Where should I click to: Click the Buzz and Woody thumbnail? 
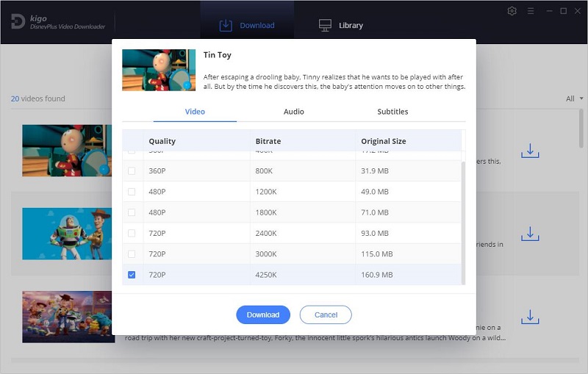point(67,234)
